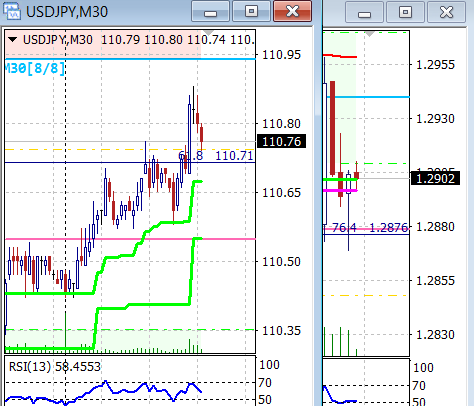Click the 1.2955 price scale value
This screenshot has height=406, width=474.
click(x=435, y=65)
